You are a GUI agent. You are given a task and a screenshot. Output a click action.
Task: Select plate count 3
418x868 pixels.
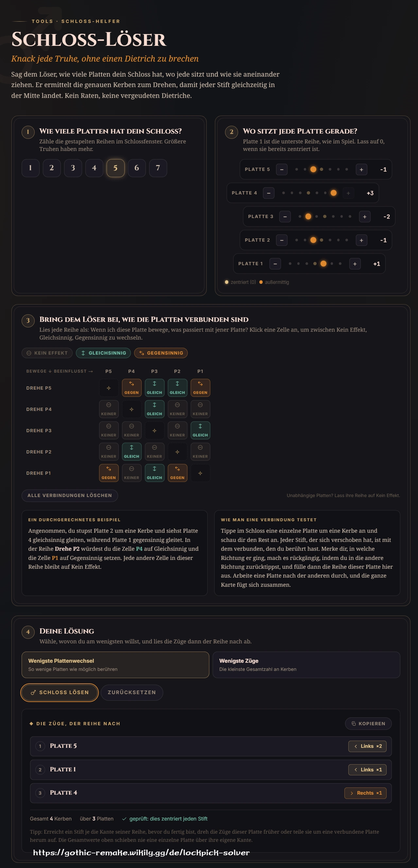(x=73, y=168)
